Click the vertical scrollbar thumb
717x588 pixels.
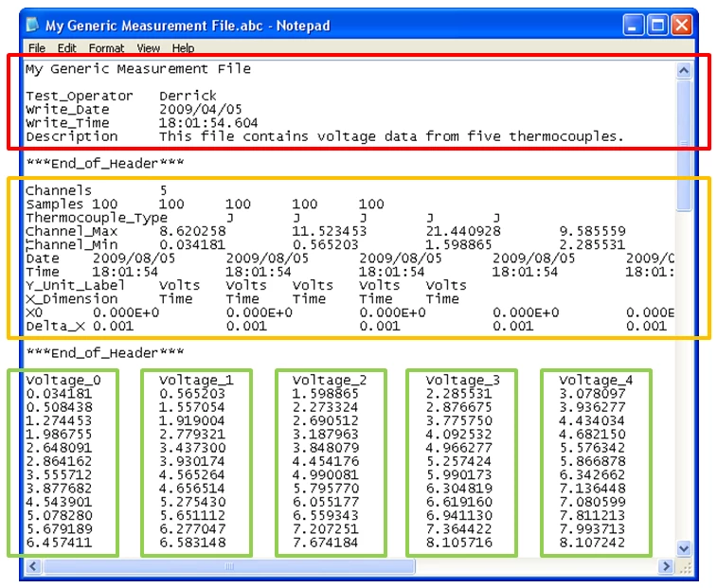[685, 142]
